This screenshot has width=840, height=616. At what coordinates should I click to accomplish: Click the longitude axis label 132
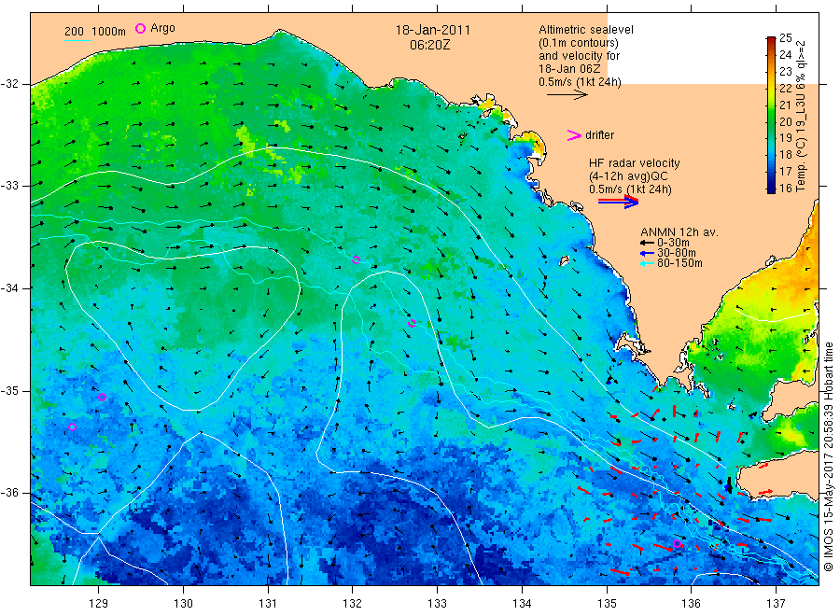353,604
